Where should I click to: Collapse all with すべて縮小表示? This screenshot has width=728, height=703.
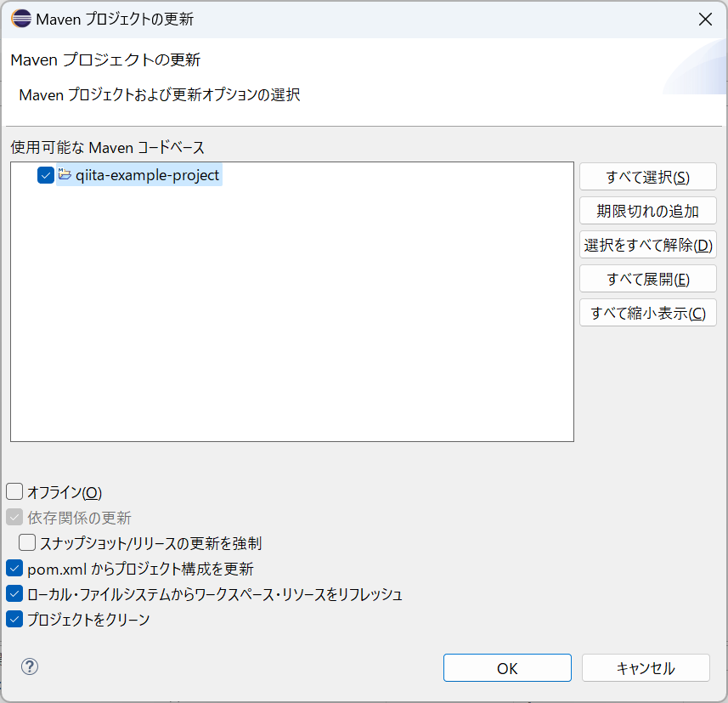(x=647, y=312)
